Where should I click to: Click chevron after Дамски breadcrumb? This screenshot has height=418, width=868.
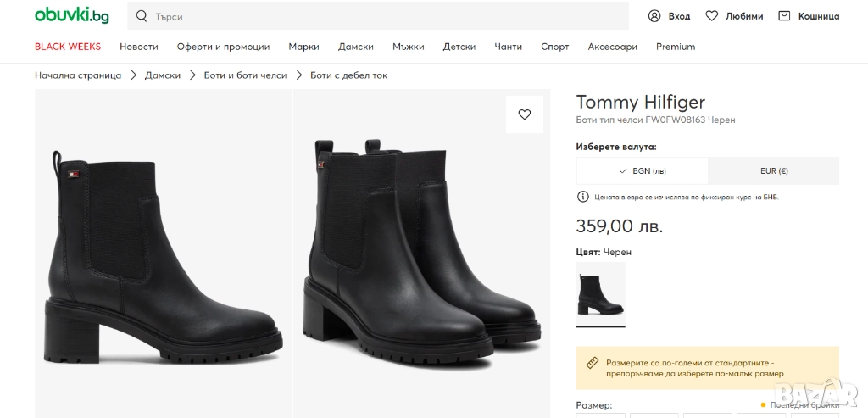pos(192,75)
